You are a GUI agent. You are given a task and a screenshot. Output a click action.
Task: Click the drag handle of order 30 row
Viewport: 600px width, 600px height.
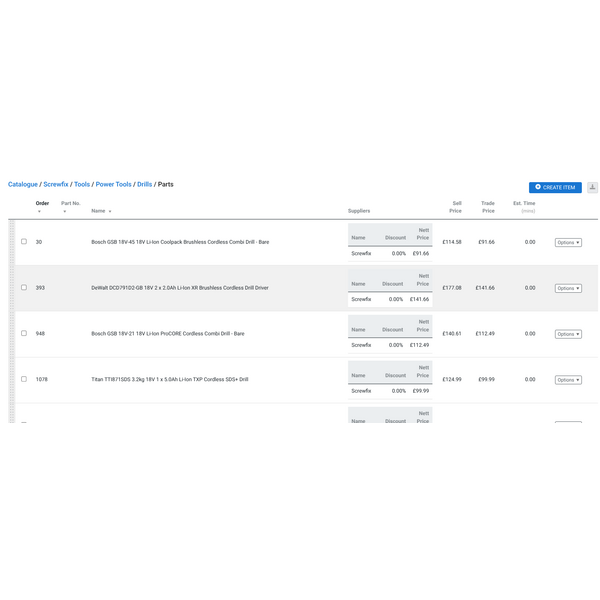[11, 242]
